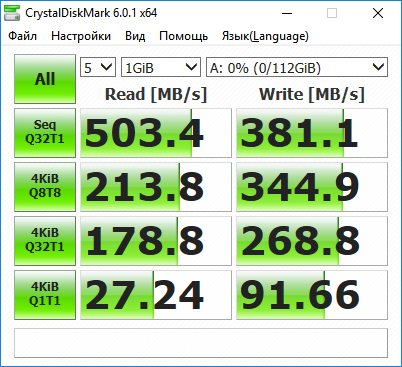This screenshot has width=402, height=367.
Task: Click the Seq read result 503.4
Action: pyautogui.click(x=156, y=133)
